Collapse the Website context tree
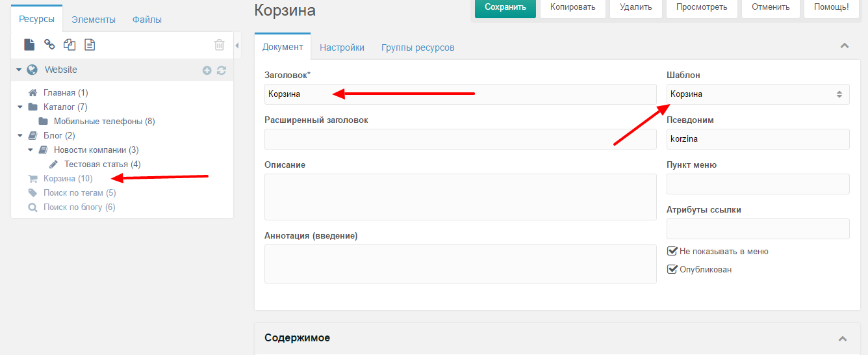Image resolution: width=868 pixels, height=355 pixels. click(19, 70)
